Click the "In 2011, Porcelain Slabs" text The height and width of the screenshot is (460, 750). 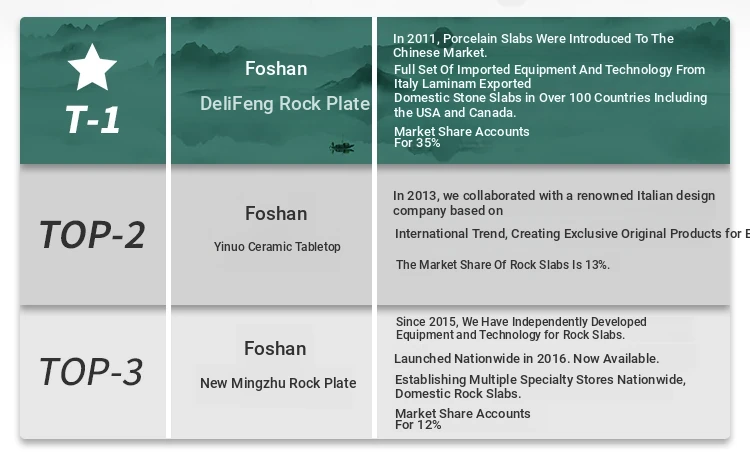pos(533,45)
